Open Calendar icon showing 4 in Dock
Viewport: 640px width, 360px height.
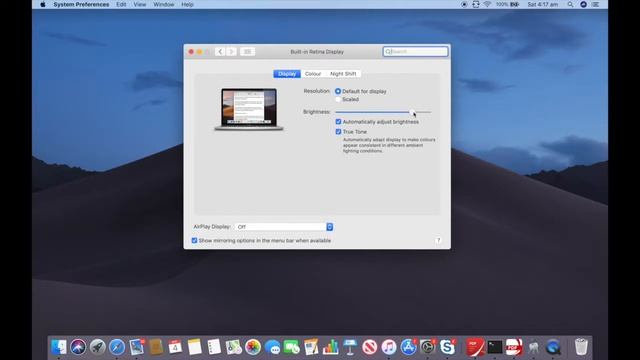click(175, 347)
